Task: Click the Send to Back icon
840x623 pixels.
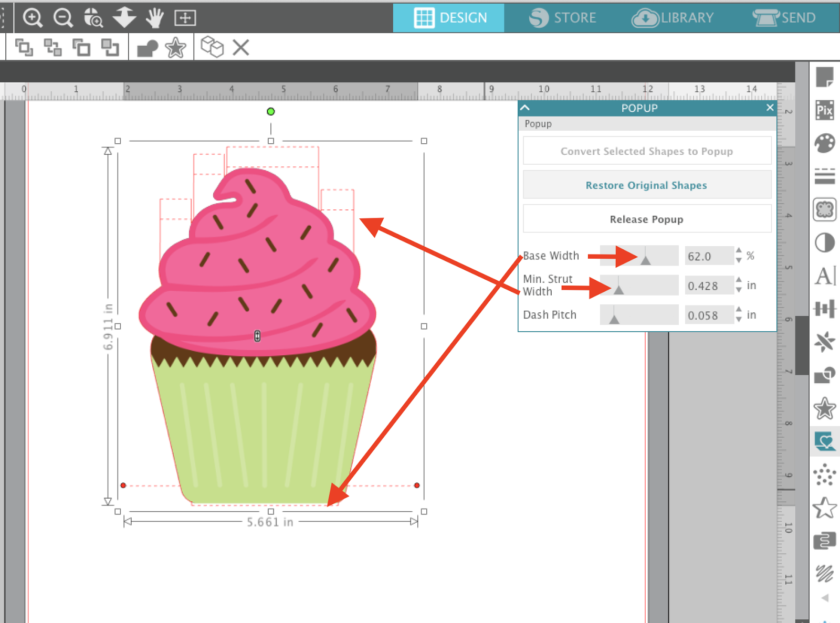Action: [52, 48]
